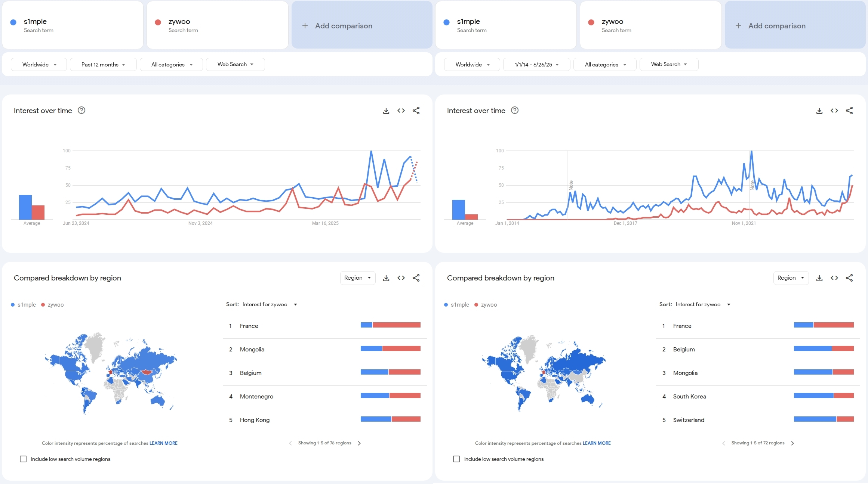Tick left Include low search volume regions
Viewport: 868px width, 484px height.
click(x=23, y=459)
